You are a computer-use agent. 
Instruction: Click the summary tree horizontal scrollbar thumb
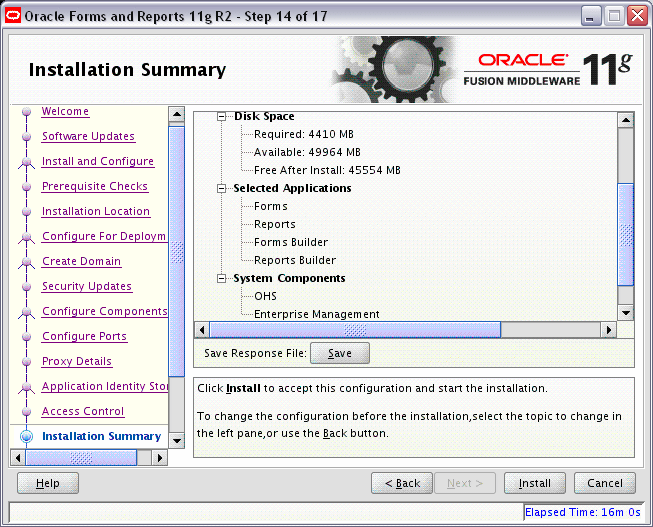coord(355,330)
